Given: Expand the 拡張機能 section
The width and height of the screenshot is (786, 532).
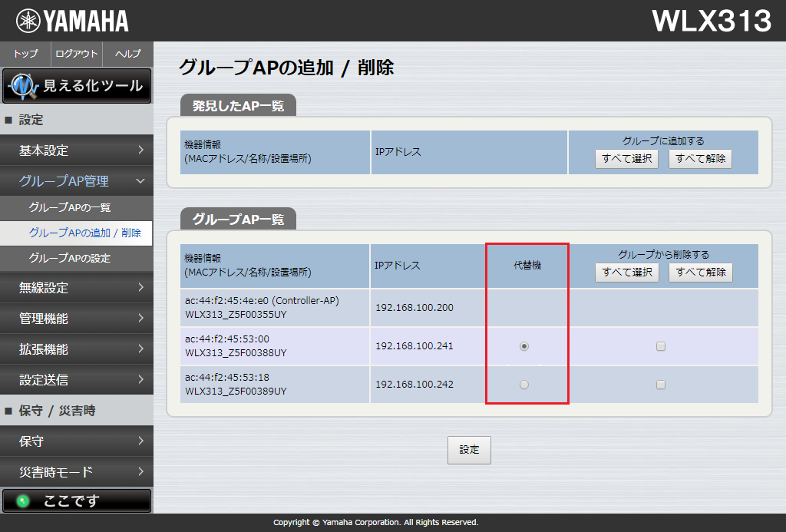Looking at the screenshot, I should pos(77,349).
